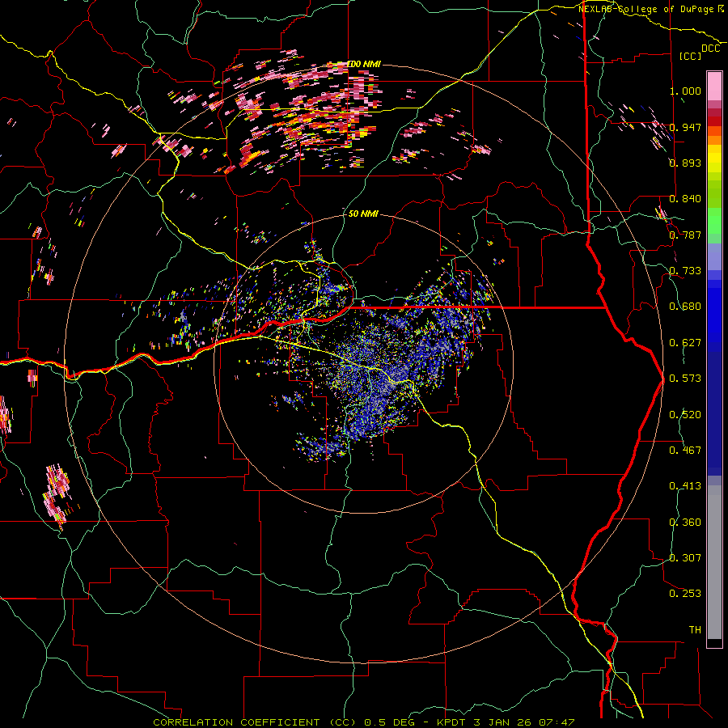Pick the green segment of the color bar

[x=714, y=221]
